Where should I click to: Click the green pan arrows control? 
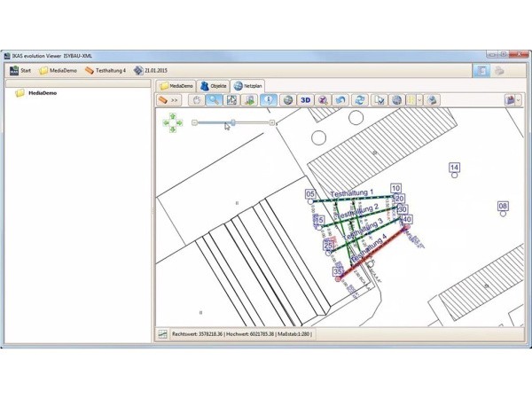coord(170,123)
